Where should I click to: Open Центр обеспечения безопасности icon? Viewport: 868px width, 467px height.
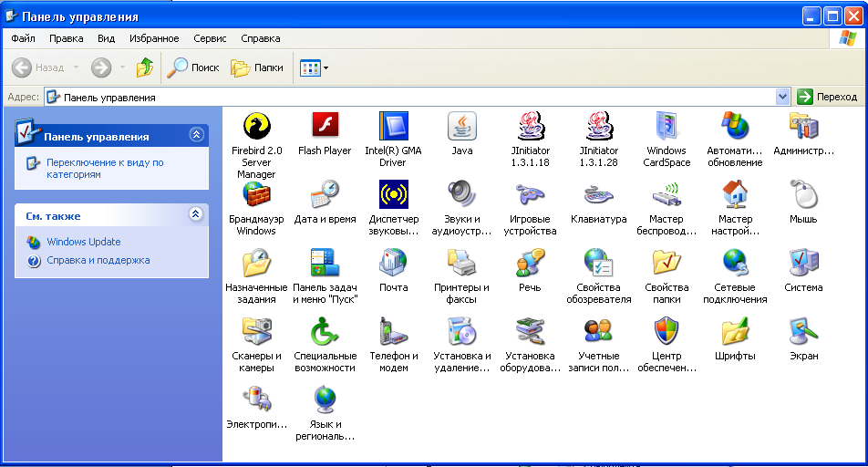pos(666,331)
